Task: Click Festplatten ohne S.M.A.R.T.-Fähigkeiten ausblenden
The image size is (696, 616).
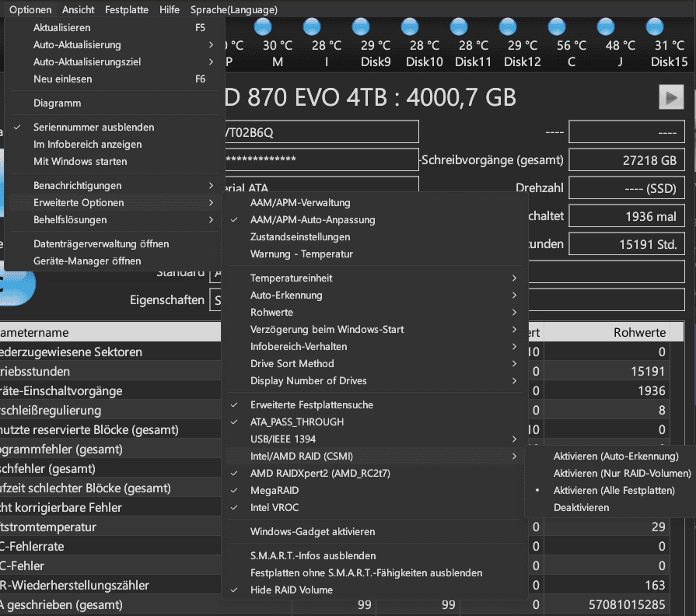Action: click(x=374, y=572)
